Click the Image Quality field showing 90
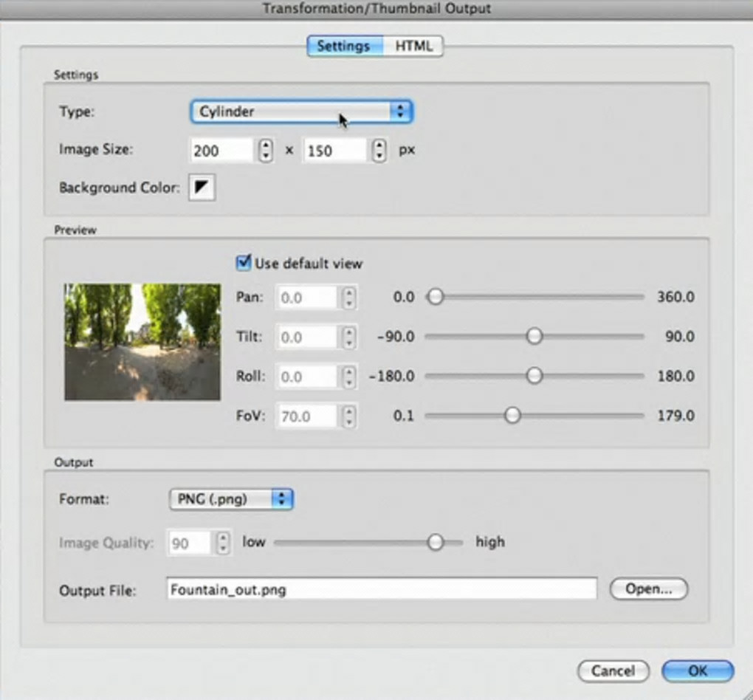753x700 pixels. point(189,543)
